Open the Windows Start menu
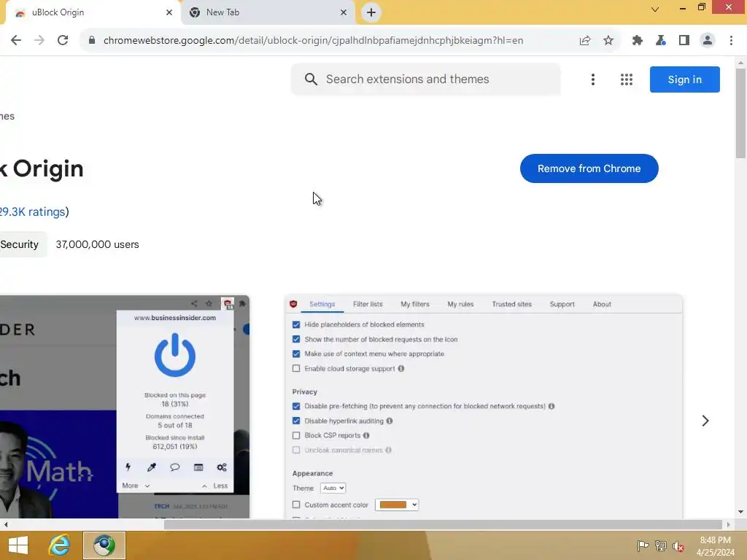Screen dimensions: 747x560 tap(18, 545)
